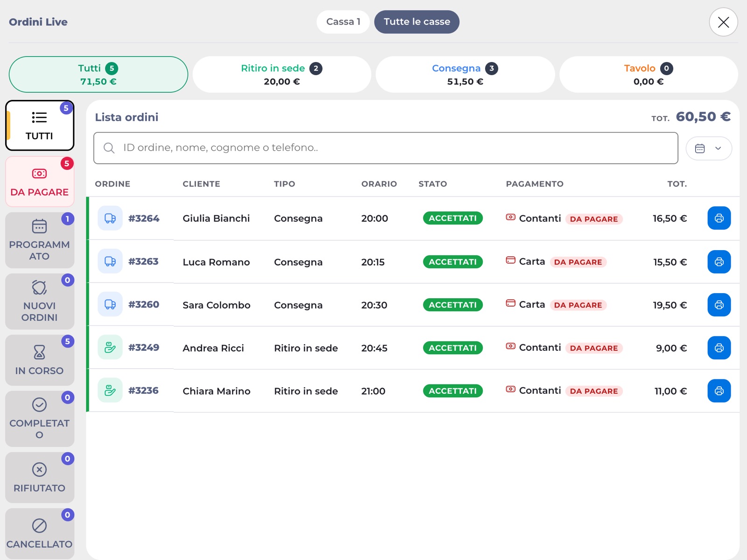Click the search magnifier icon
747x560 pixels.
(109, 148)
